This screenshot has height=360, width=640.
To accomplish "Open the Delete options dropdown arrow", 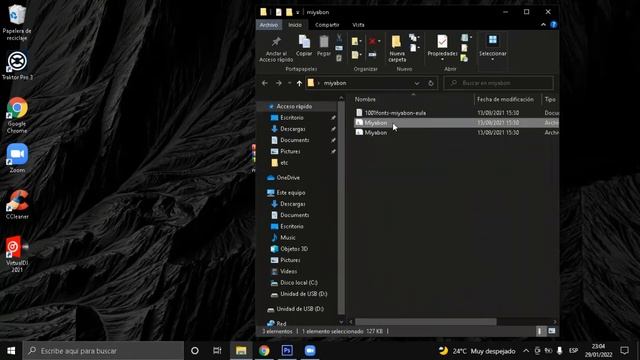I will pos(379,41).
